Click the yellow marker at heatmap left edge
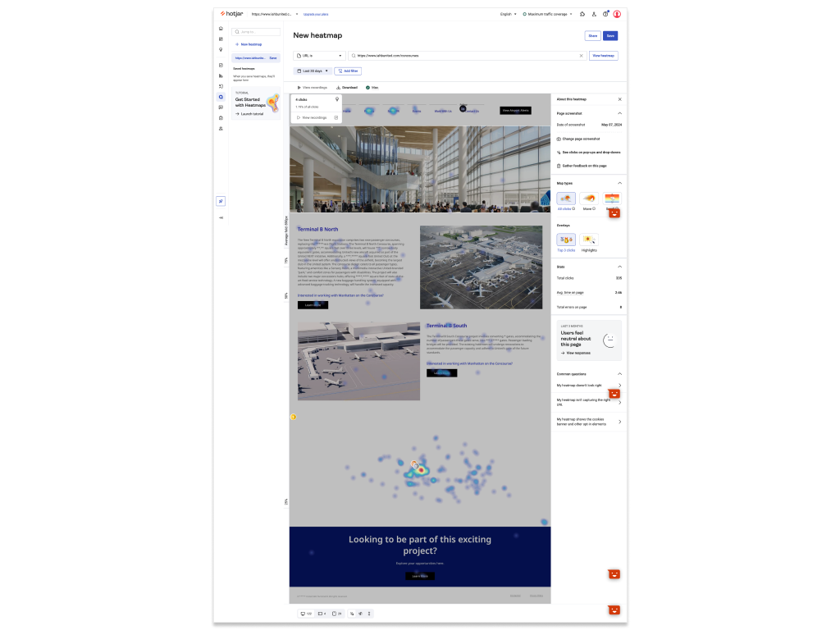 click(293, 417)
